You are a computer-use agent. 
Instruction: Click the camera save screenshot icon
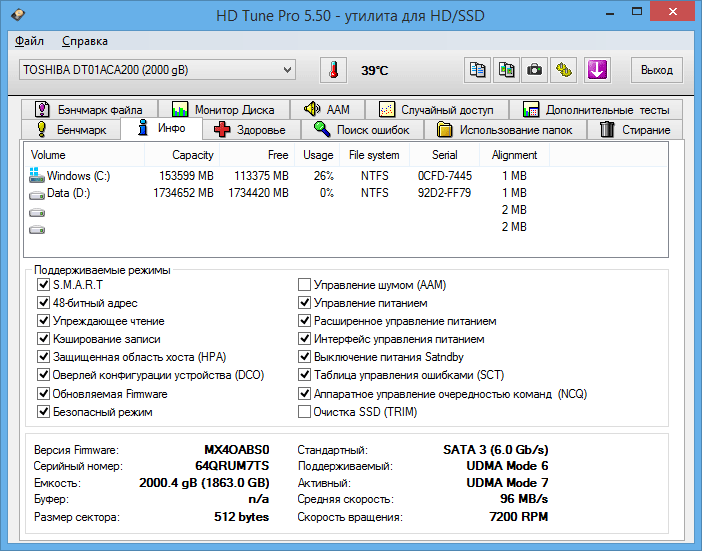(534, 70)
